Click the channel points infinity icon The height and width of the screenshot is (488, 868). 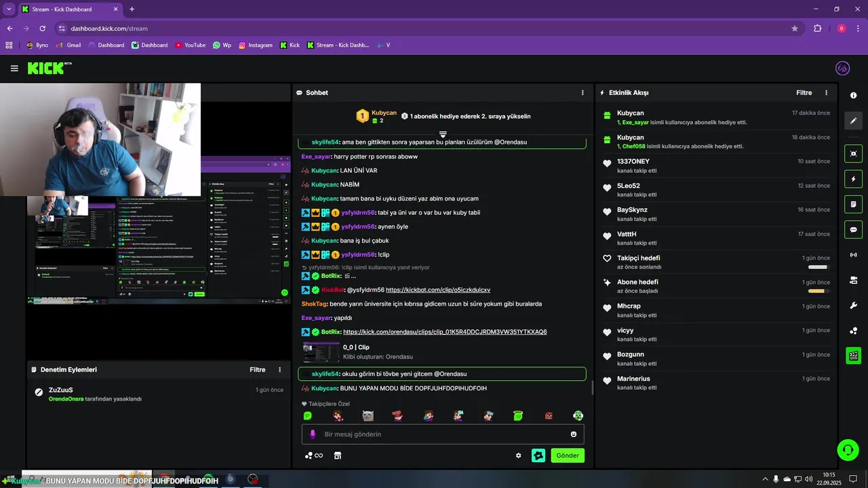tap(314, 455)
